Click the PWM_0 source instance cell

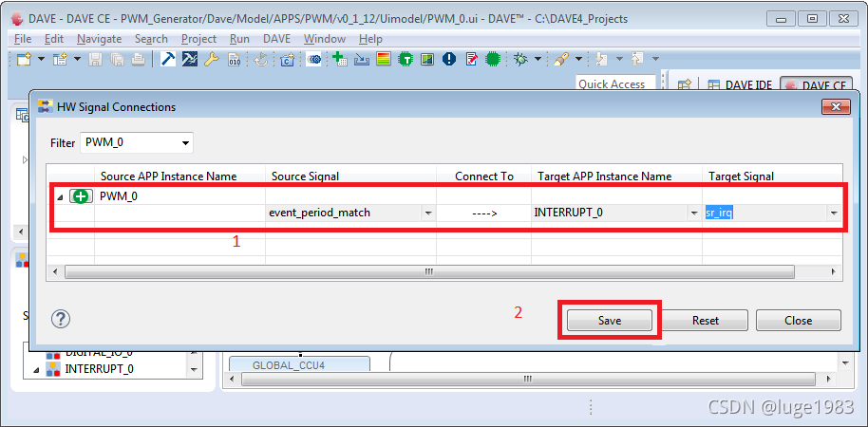click(179, 196)
